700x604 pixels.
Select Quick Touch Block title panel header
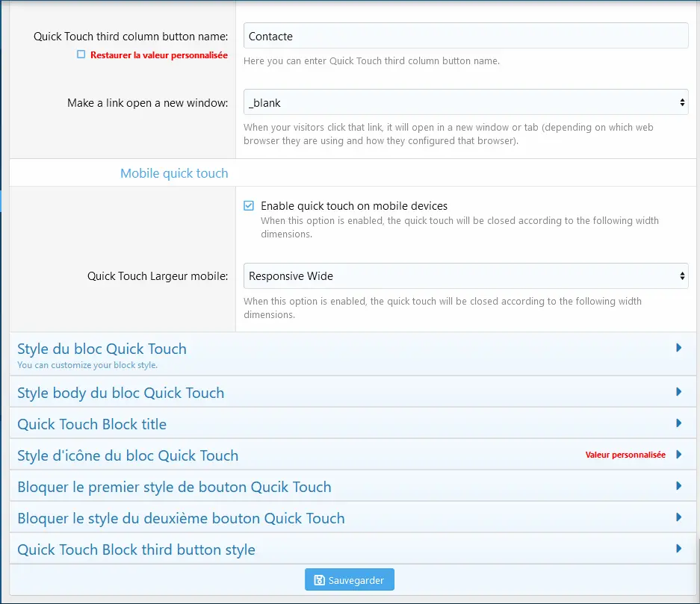[92, 424]
